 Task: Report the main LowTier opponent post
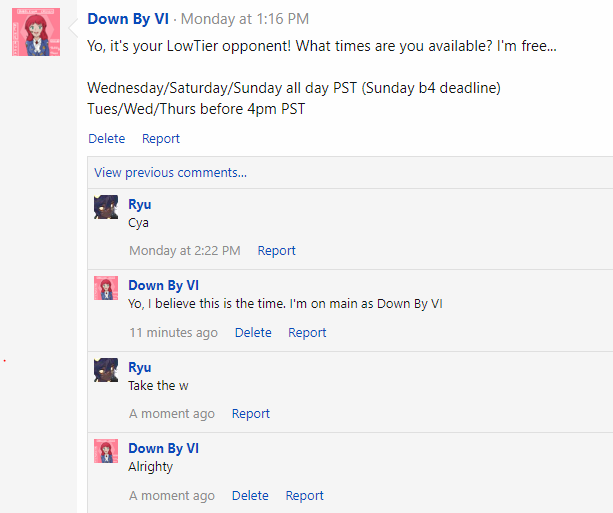pos(161,139)
